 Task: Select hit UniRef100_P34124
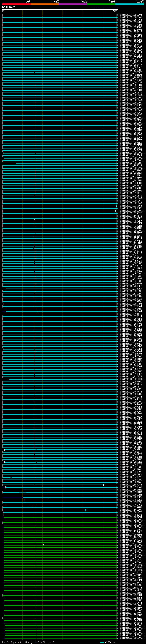tap(131, 75)
